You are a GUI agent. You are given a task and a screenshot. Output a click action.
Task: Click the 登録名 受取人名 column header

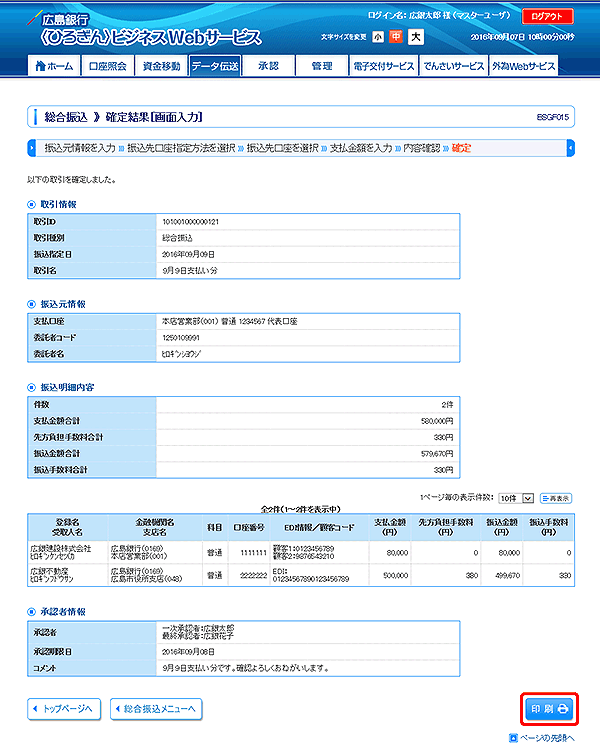point(68,527)
